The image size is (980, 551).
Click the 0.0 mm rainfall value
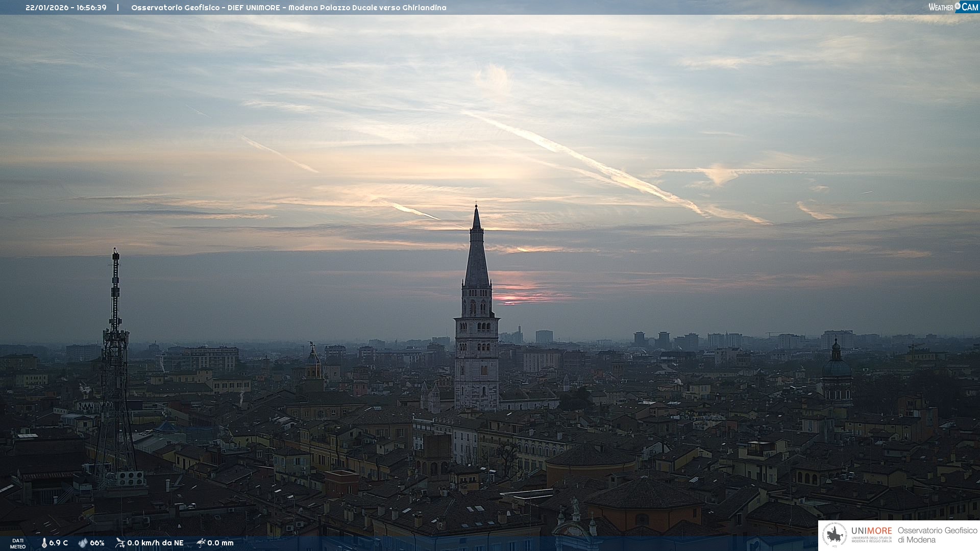point(220,543)
